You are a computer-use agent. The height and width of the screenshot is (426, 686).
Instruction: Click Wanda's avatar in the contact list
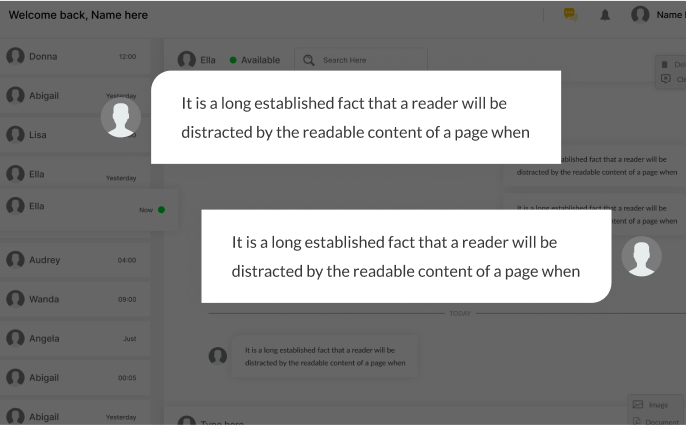15,299
